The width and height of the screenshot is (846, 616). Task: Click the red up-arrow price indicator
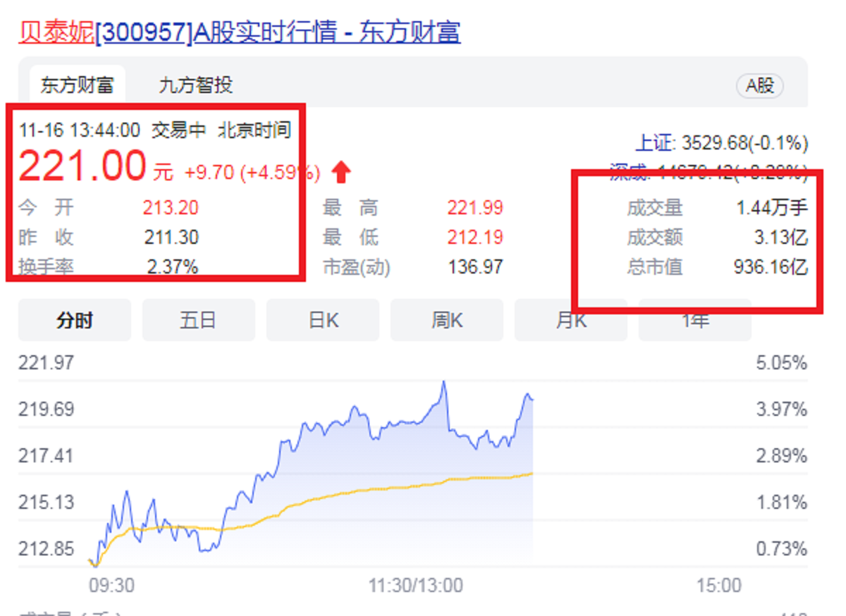tap(342, 172)
